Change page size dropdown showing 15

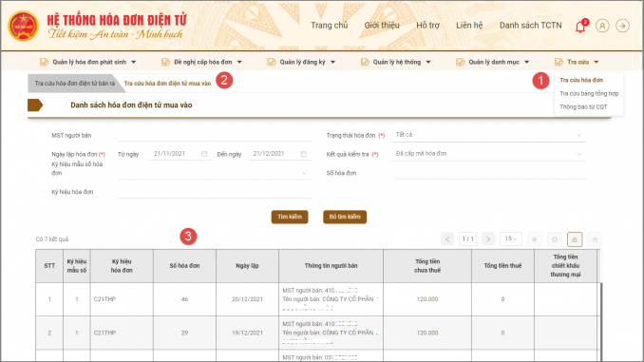510,238
